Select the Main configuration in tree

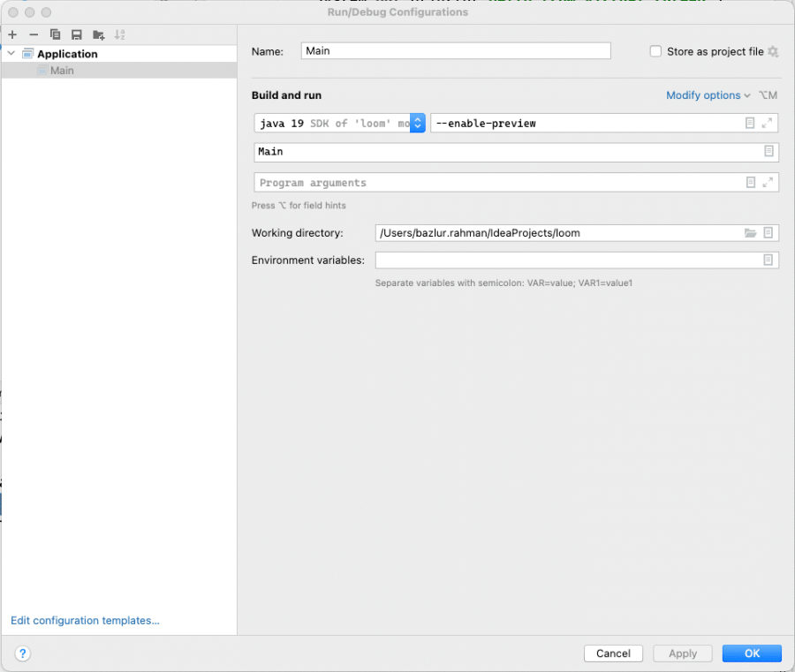click(119, 71)
